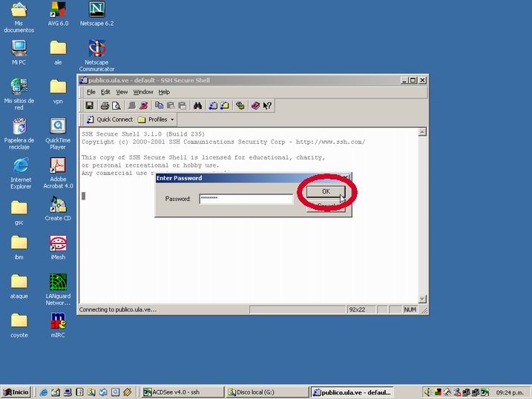Select the QuickTime Player desktop icon
This screenshot has height=399, width=532.
coord(58,133)
